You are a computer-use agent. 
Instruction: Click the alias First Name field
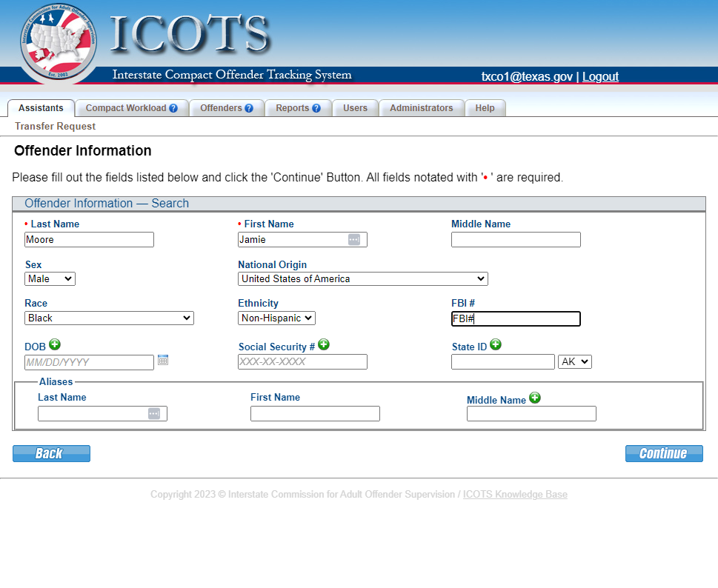[315, 414]
